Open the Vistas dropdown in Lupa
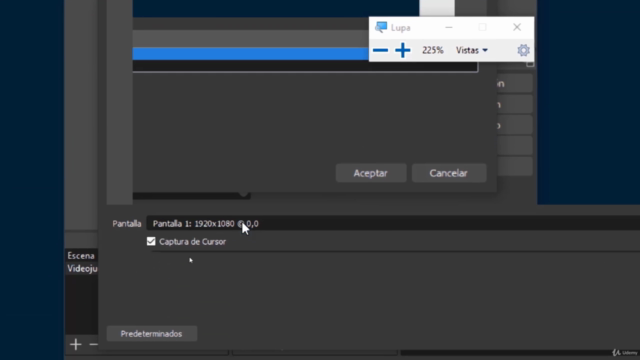The width and height of the screenshot is (640, 360). click(x=471, y=50)
